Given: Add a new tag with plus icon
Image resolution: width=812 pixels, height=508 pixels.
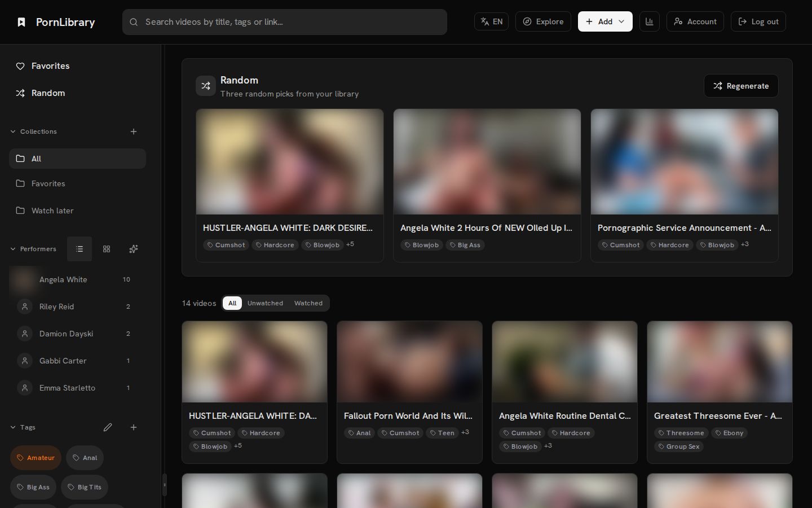Looking at the screenshot, I should tap(134, 427).
